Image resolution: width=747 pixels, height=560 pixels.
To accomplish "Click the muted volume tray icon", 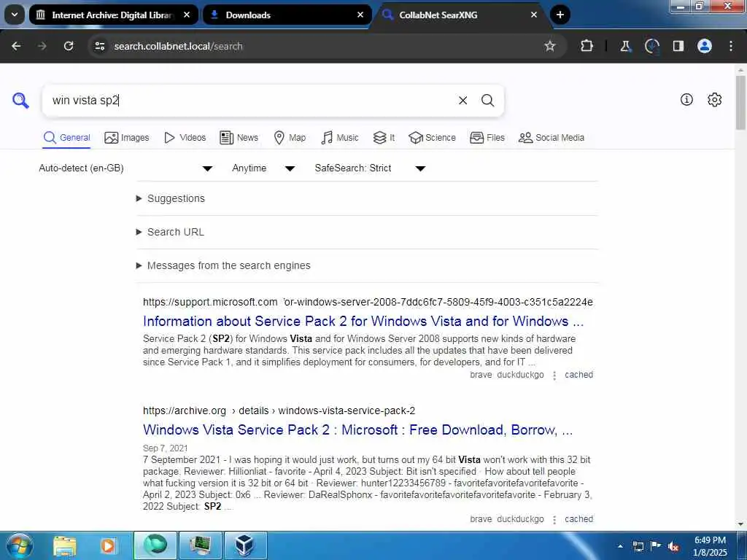I will coord(673,546).
